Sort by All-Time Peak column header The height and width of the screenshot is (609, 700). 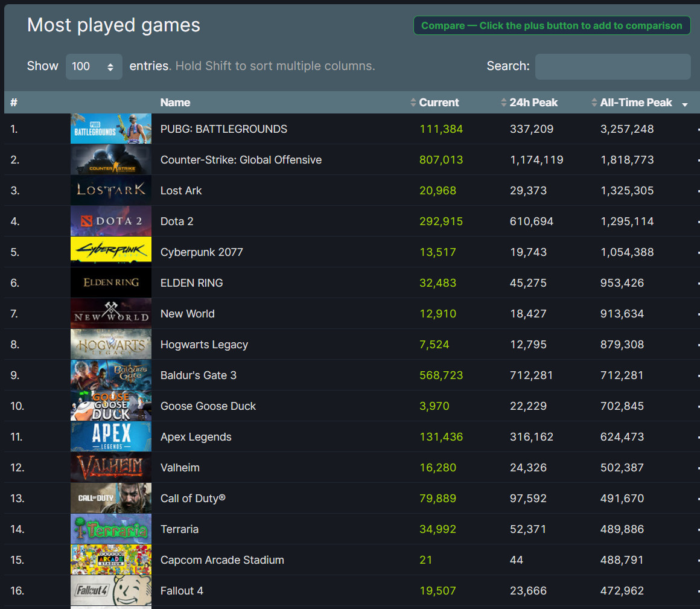635,103
